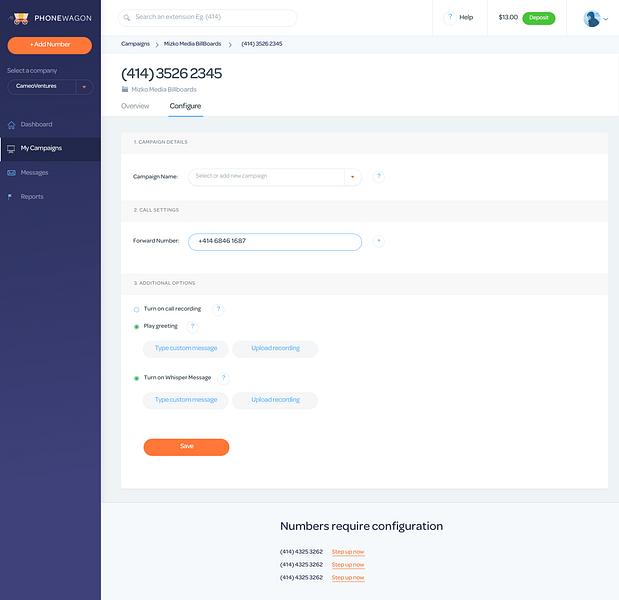Click help icon for call recording
Screen dimensions: 619x600
pos(218,309)
